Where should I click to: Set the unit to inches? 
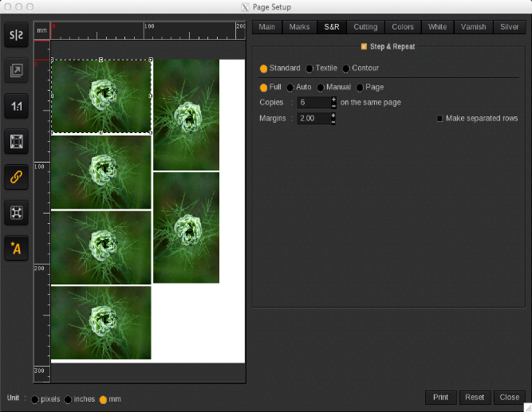(x=69, y=399)
